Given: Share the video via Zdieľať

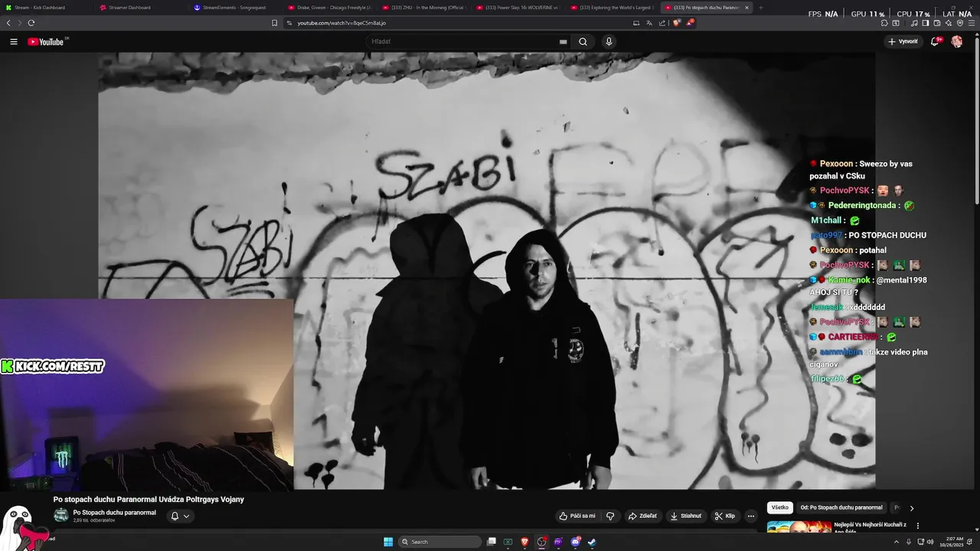Looking at the screenshot, I should (642, 516).
